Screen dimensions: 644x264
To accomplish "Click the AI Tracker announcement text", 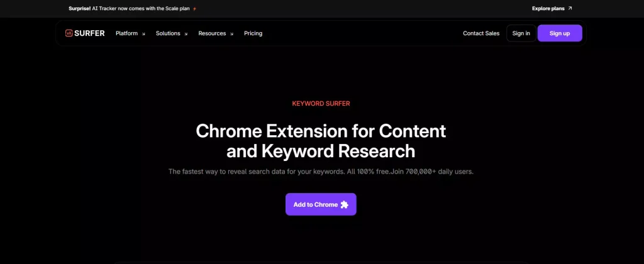I will point(129,8).
